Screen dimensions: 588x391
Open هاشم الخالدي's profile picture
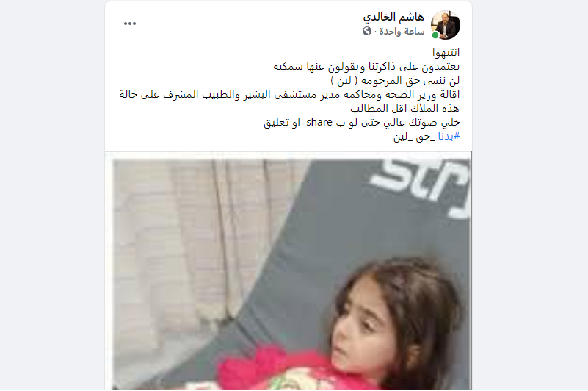pyautogui.click(x=446, y=25)
